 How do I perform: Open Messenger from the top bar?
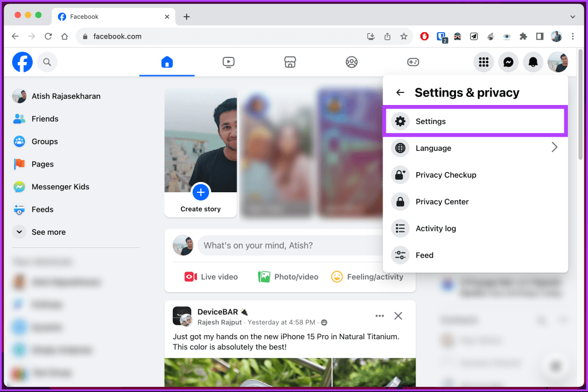point(508,62)
